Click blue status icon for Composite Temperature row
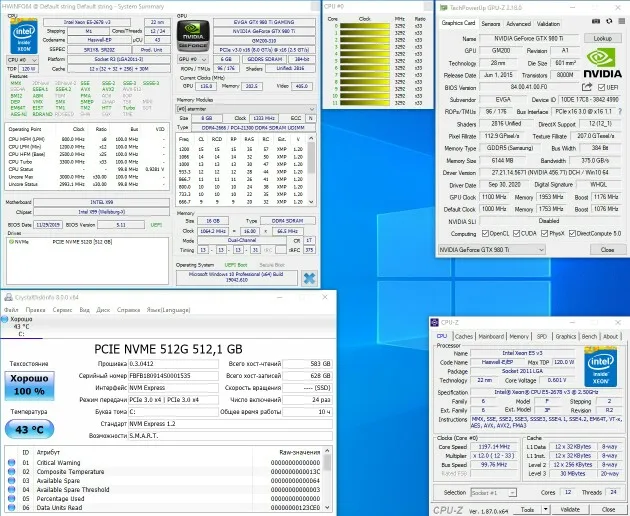The height and width of the screenshot is (516, 630). (12, 472)
